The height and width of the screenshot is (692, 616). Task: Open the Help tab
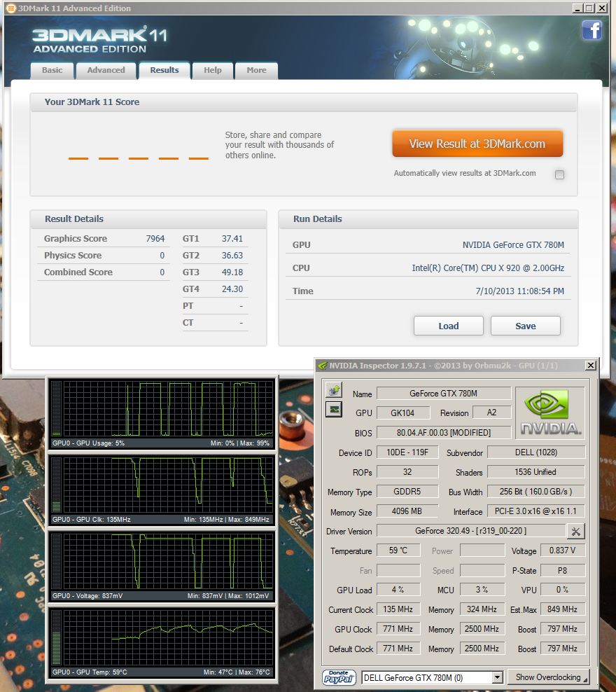point(213,70)
